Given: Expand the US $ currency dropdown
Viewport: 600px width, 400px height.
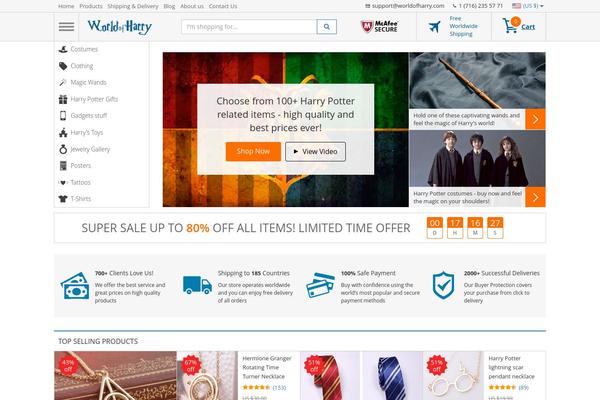Looking at the screenshot, I should pyautogui.click(x=528, y=6).
